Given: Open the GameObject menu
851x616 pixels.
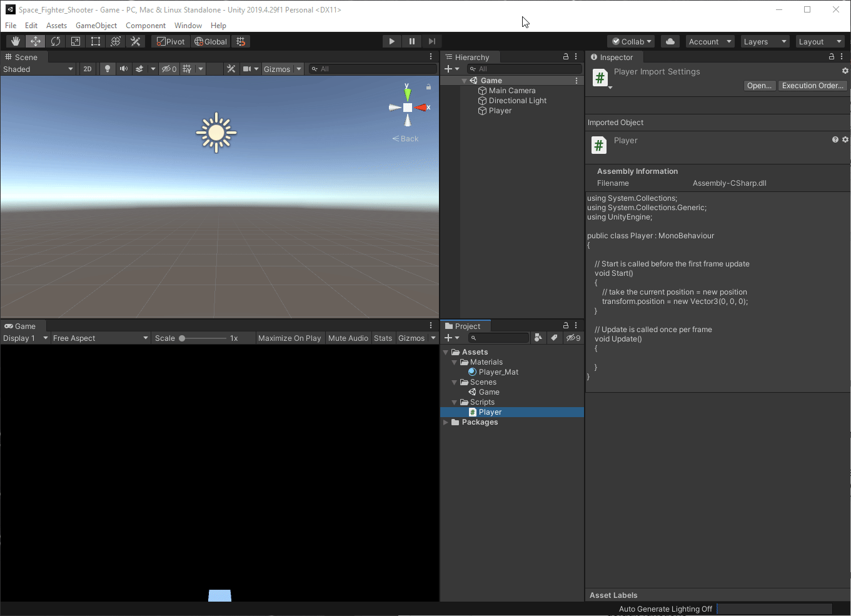Looking at the screenshot, I should click(x=96, y=25).
